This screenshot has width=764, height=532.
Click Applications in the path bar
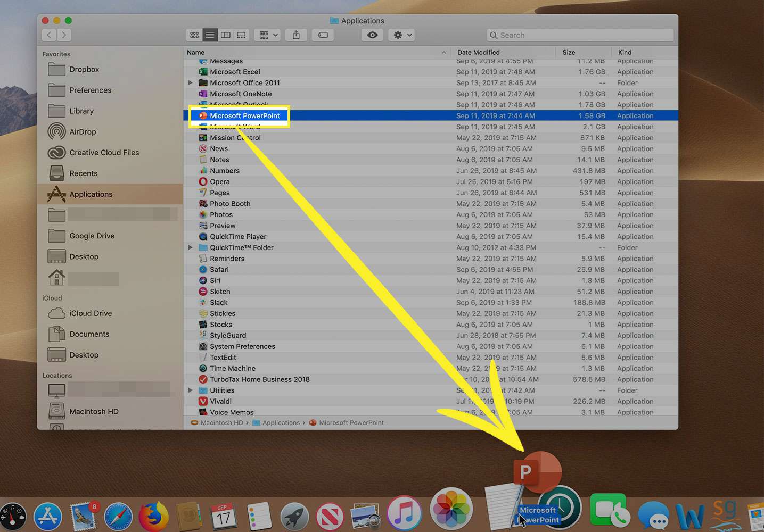[x=276, y=423]
